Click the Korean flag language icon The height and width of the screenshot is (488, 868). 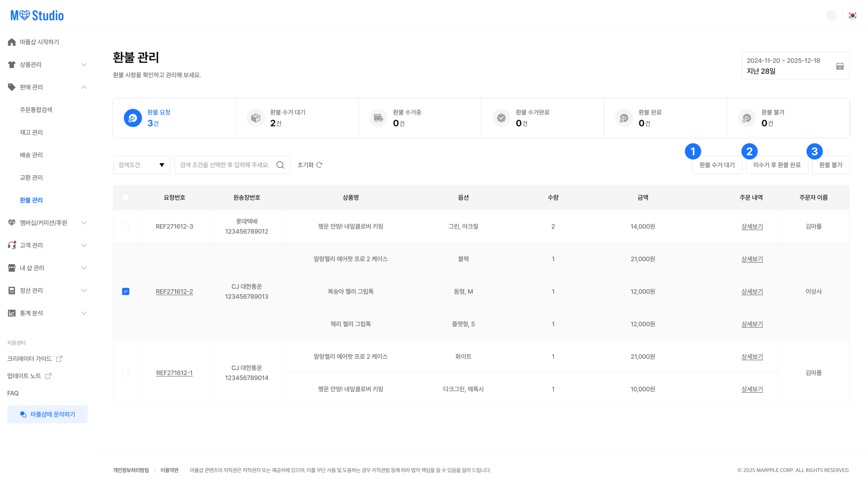pos(853,15)
